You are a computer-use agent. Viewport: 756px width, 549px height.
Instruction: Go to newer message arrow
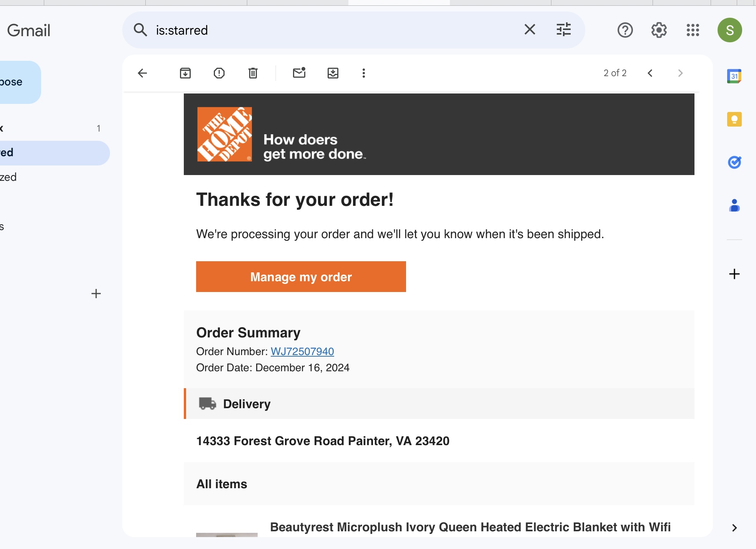(x=650, y=73)
